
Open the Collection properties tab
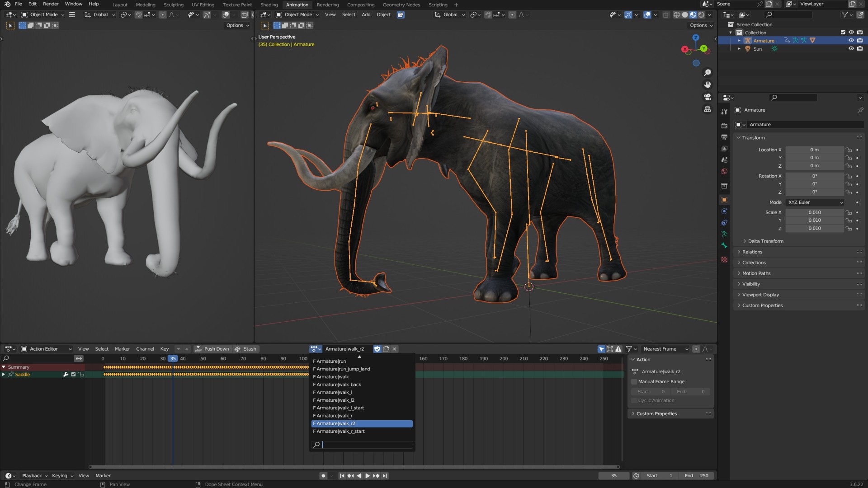(x=724, y=186)
